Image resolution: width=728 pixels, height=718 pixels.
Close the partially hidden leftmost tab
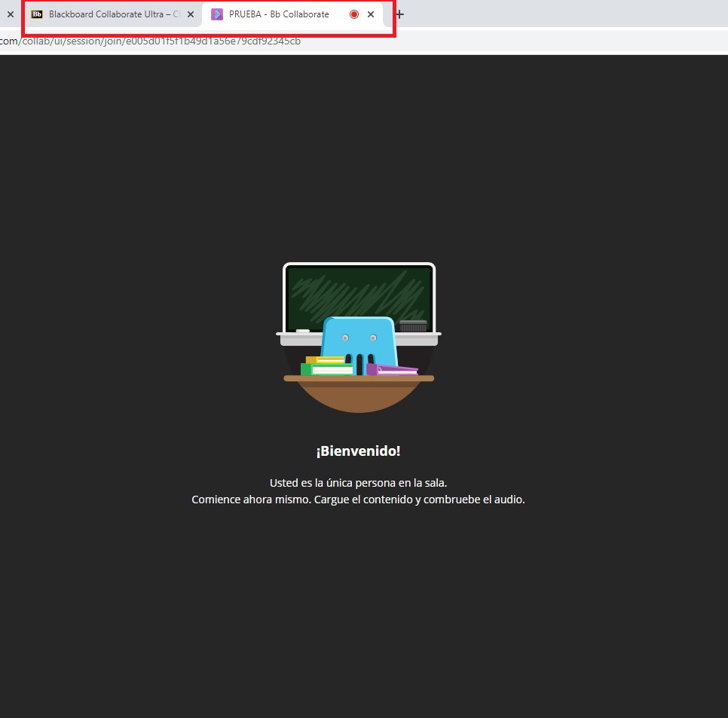click(11, 14)
